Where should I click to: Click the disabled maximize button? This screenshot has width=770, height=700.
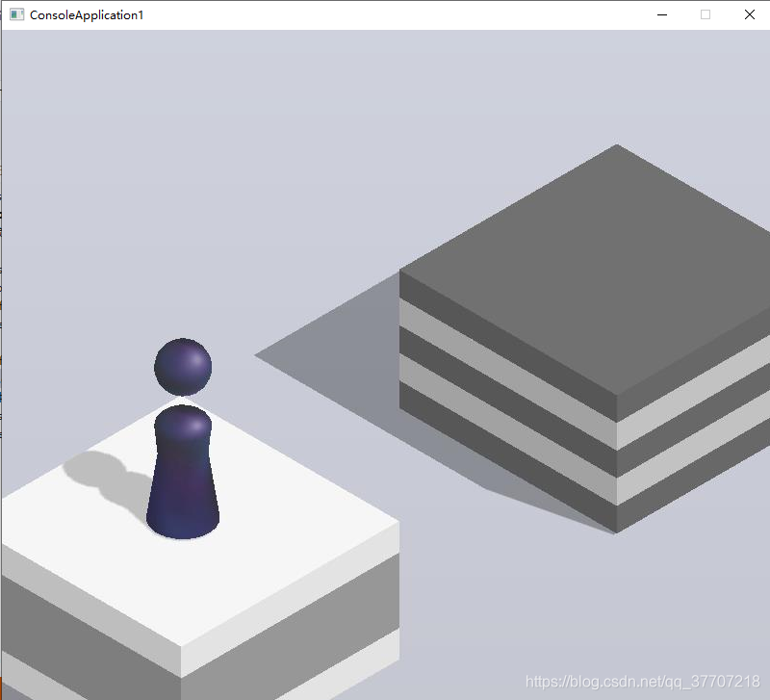[706, 14]
